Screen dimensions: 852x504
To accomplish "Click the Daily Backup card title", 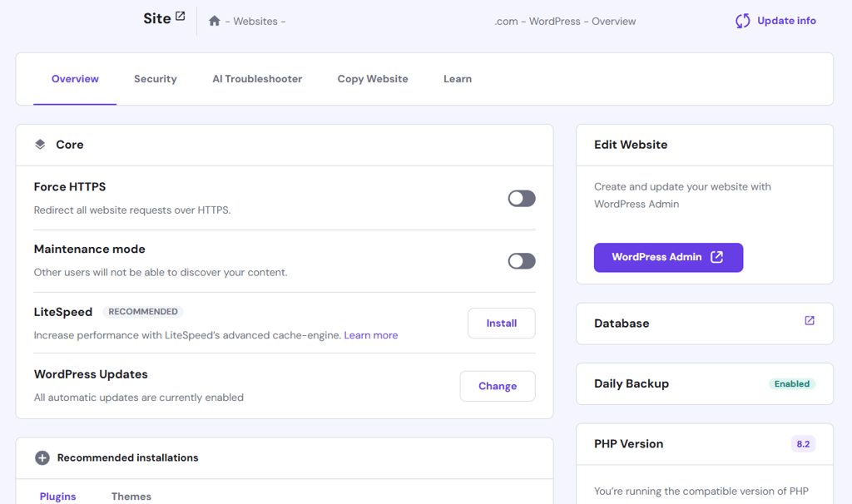I will click(632, 383).
